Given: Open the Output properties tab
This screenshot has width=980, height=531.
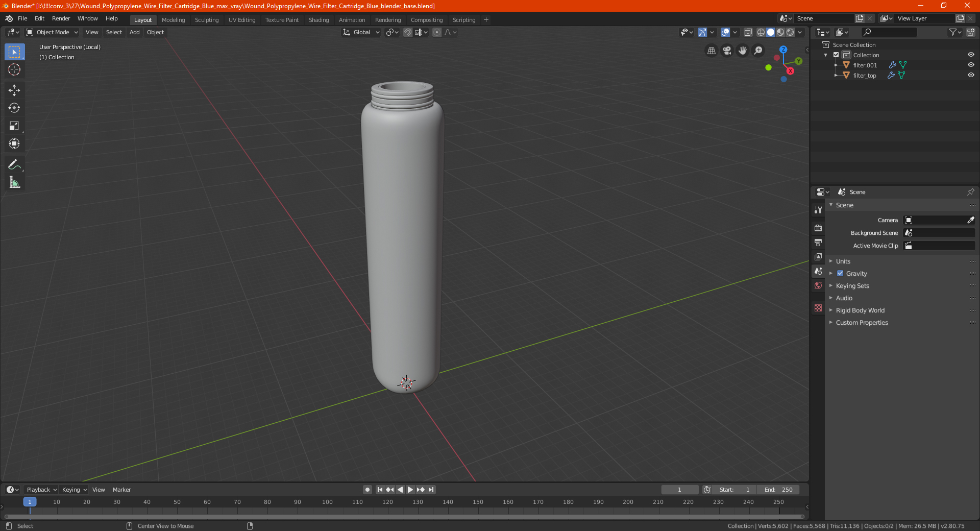Looking at the screenshot, I should [x=818, y=242].
